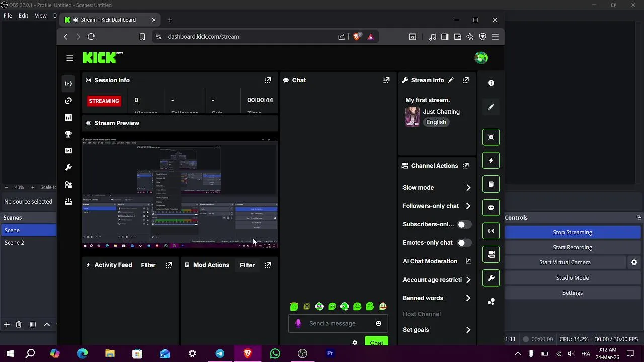
Task: Click Start Recording in OBS
Action: (572, 247)
